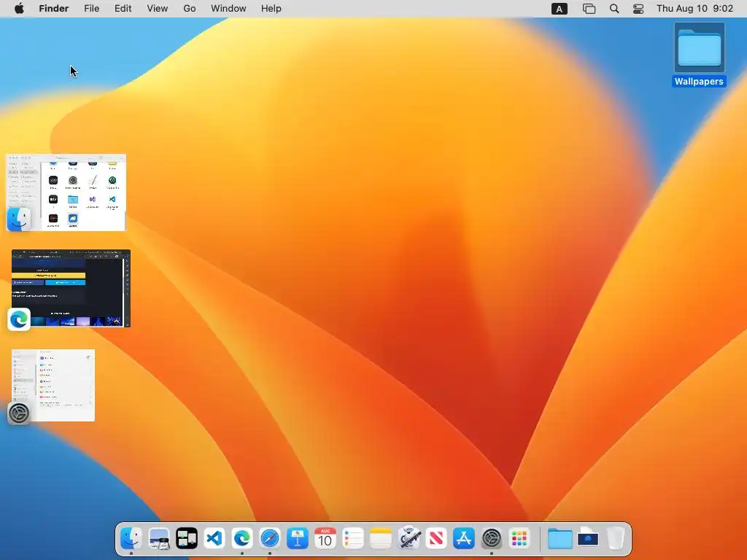The image size is (747, 560).
Task: Open the Apple menu
Action: [x=19, y=9]
